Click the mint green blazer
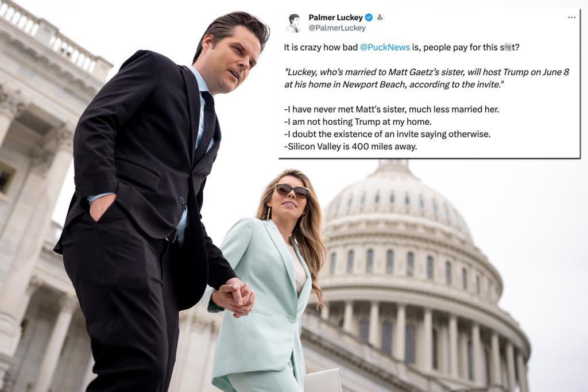 (x=262, y=297)
